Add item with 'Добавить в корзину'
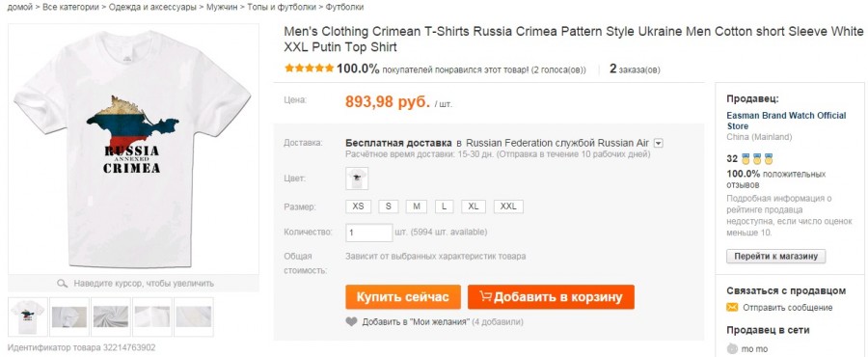Screen dimensions: 868x357 [551, 297]
